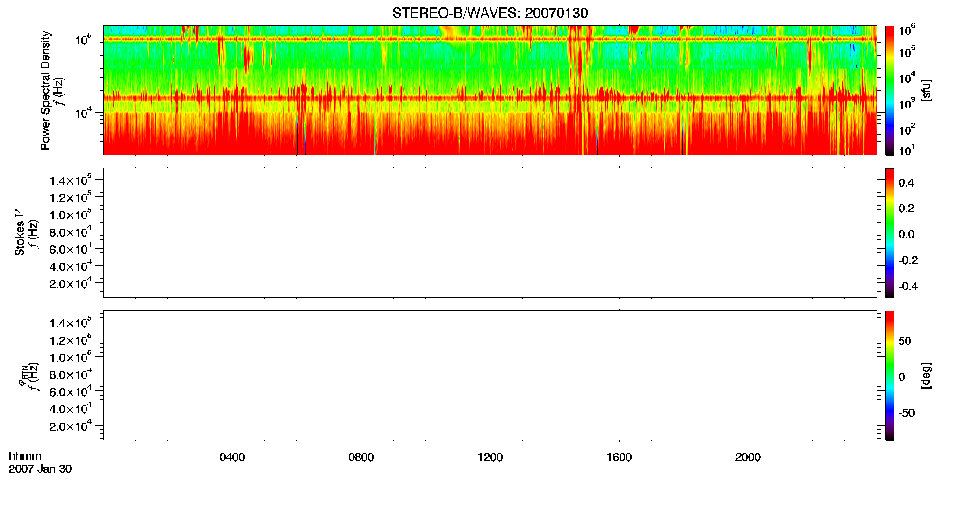Click the 2007 Jan 30 date label
The height and width of the screenshot is (505, 980).
pyautogui.click(x=40, y=469)
